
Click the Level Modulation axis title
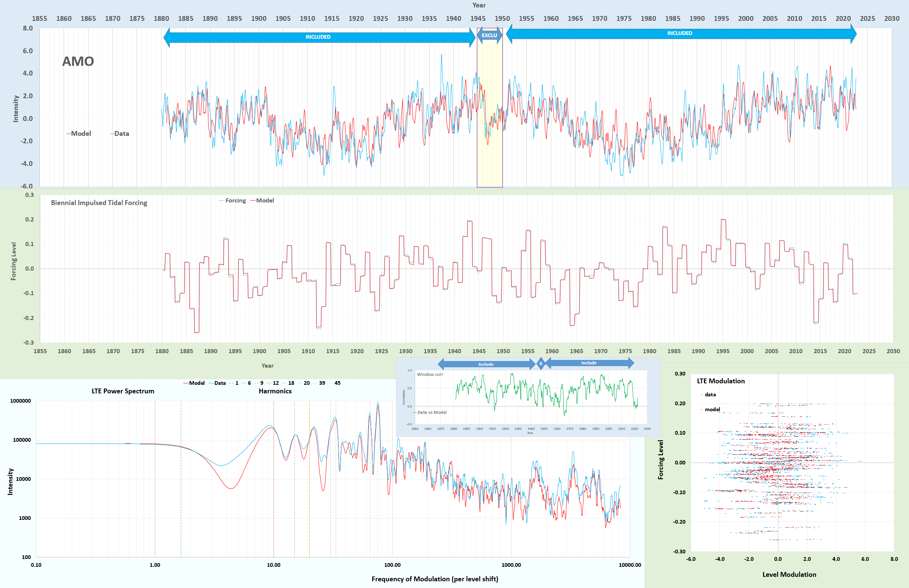(789, 575)
